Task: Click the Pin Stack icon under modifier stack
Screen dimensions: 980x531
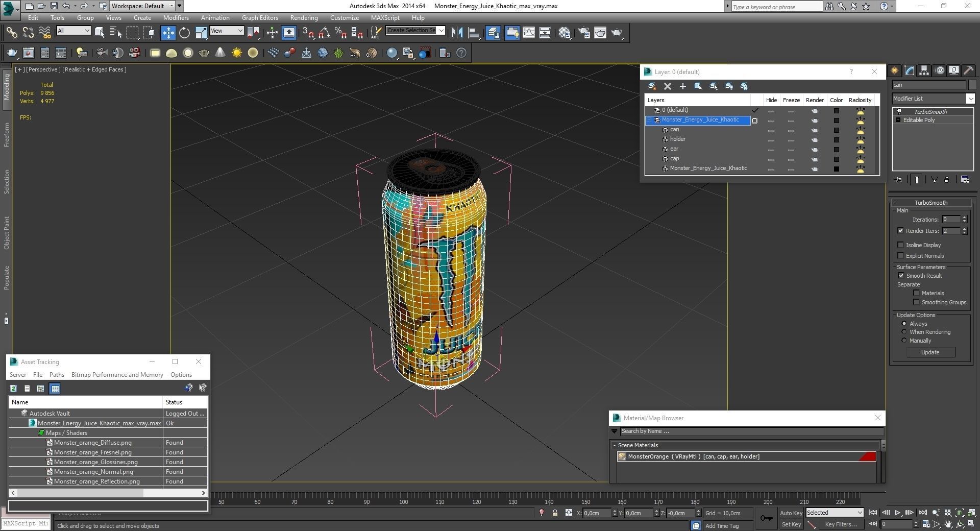Action: point(899,180)
